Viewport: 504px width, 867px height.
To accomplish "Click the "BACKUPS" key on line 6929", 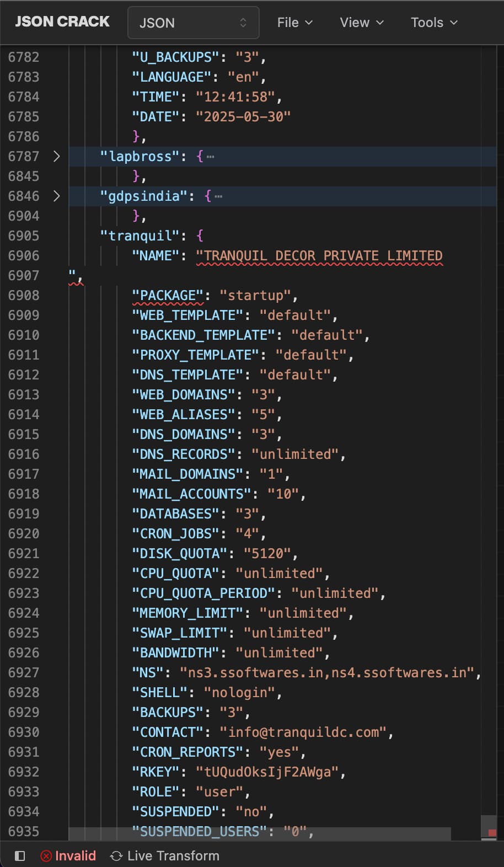I will coord(168,712).
